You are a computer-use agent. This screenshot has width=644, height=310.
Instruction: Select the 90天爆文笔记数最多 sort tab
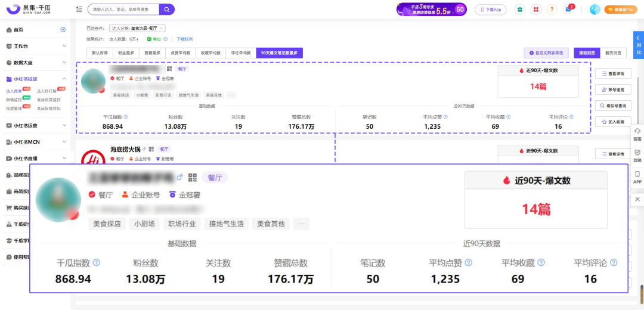point(279,53)
